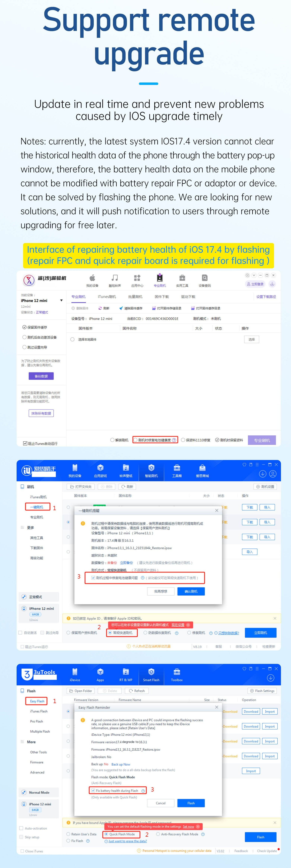The width and height of the screenshot is (291, 868).
Task: Click 立即登录 login button
Action: point(255,284)
